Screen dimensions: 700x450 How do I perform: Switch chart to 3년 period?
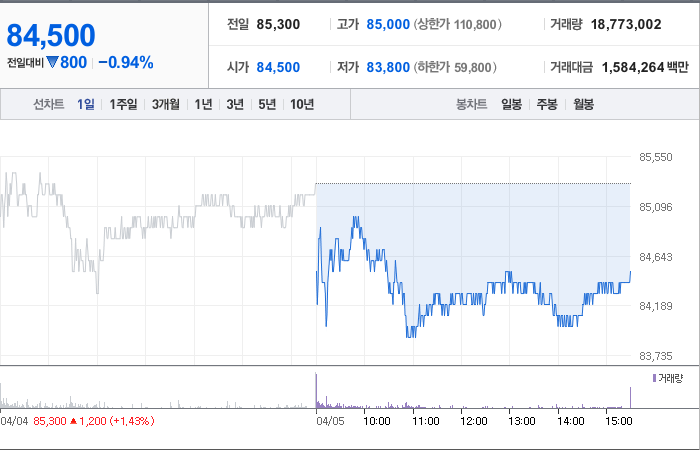[x=235, y=104]
